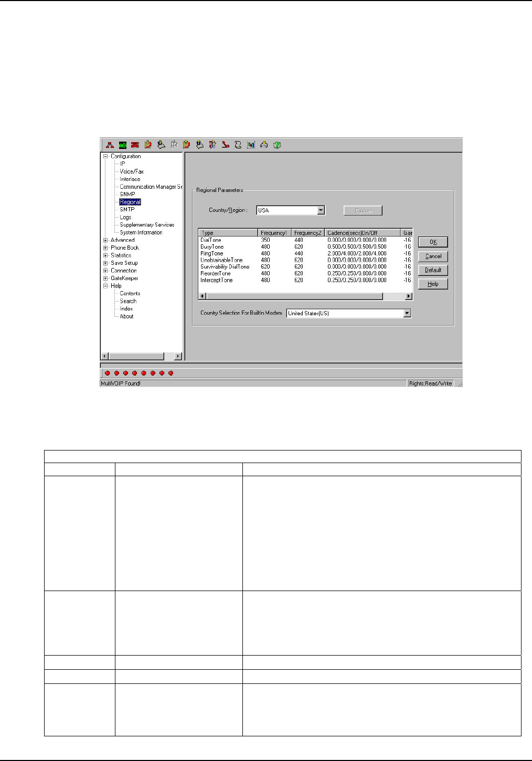Select the Survivability DialTone row

pyautogui.click(x=305, y=267)
